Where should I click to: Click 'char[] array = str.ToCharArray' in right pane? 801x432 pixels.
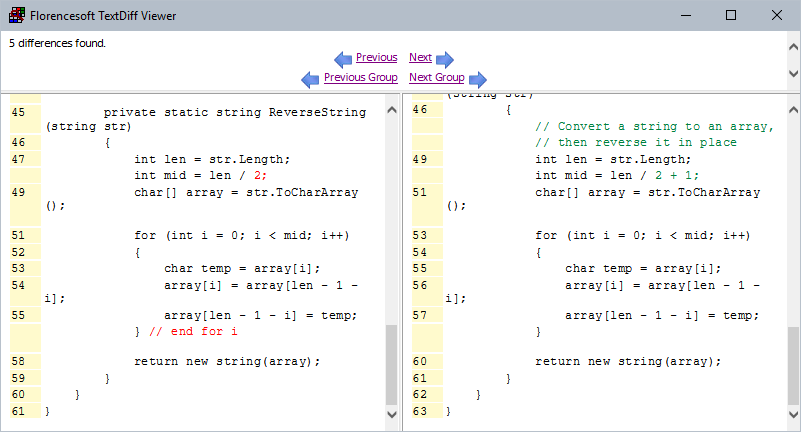click(648, 192)
